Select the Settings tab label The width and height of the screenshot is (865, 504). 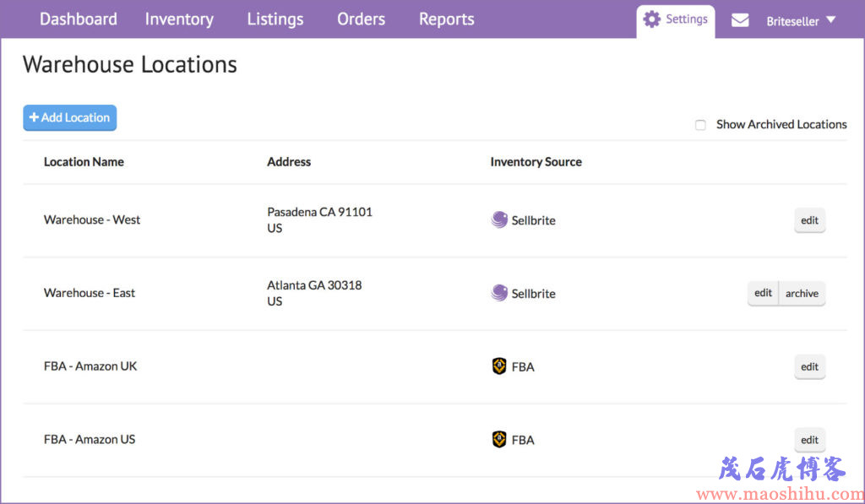point(686,19)
